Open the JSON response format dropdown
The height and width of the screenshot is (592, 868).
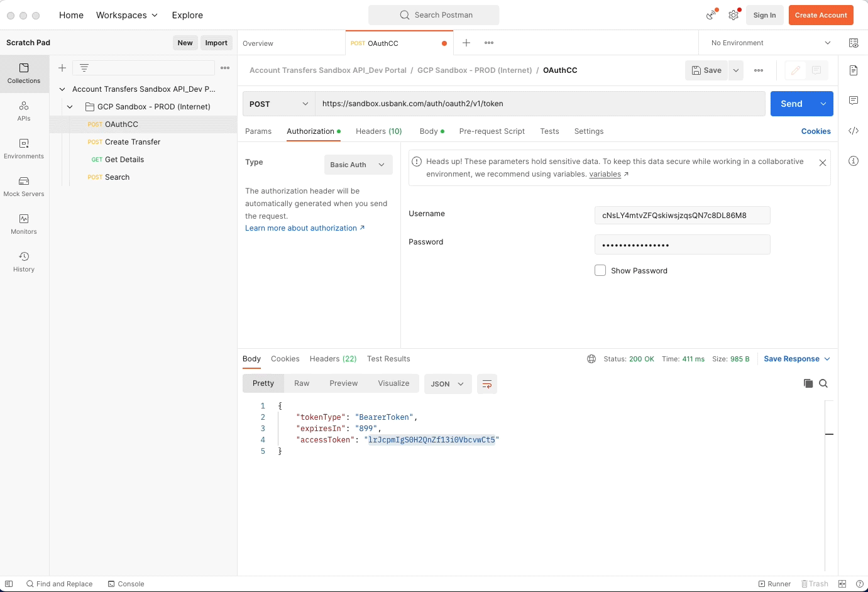click(x=448, y=384)
